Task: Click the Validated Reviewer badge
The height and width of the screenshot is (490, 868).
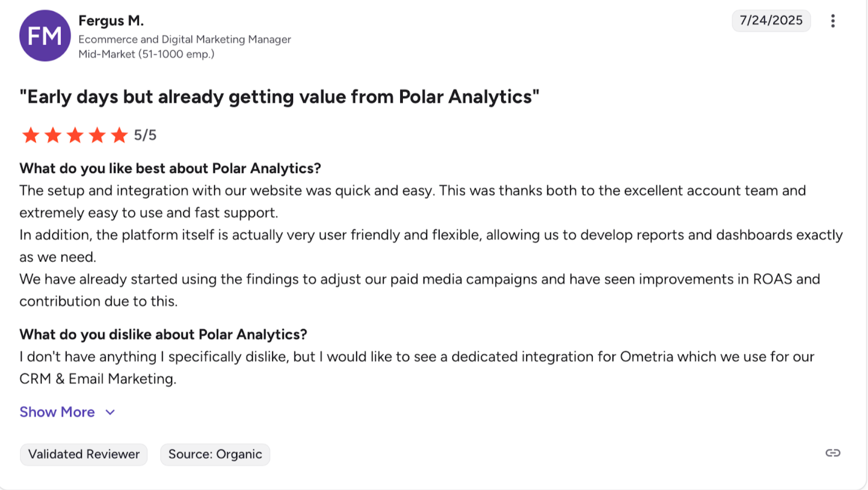Action: pos(83,454)
